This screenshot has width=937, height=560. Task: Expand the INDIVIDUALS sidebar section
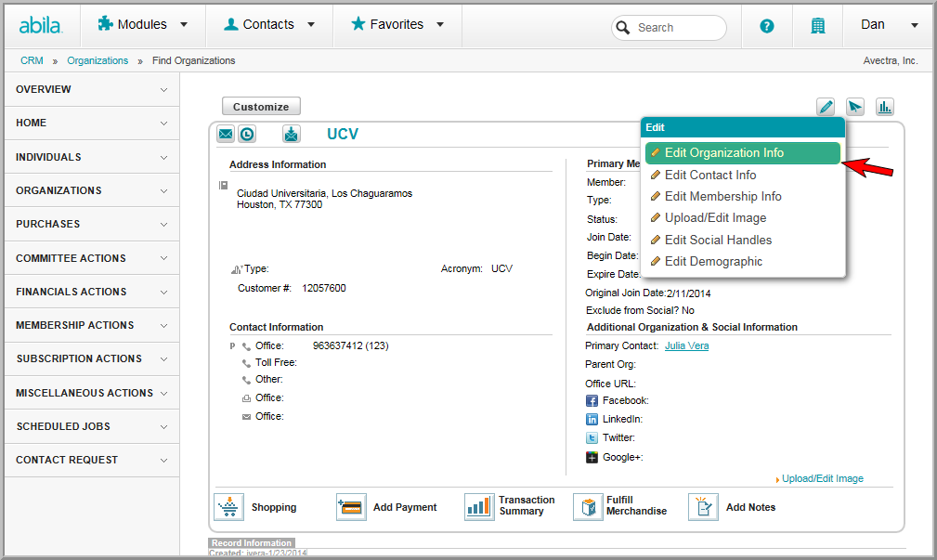click(92, 157)
